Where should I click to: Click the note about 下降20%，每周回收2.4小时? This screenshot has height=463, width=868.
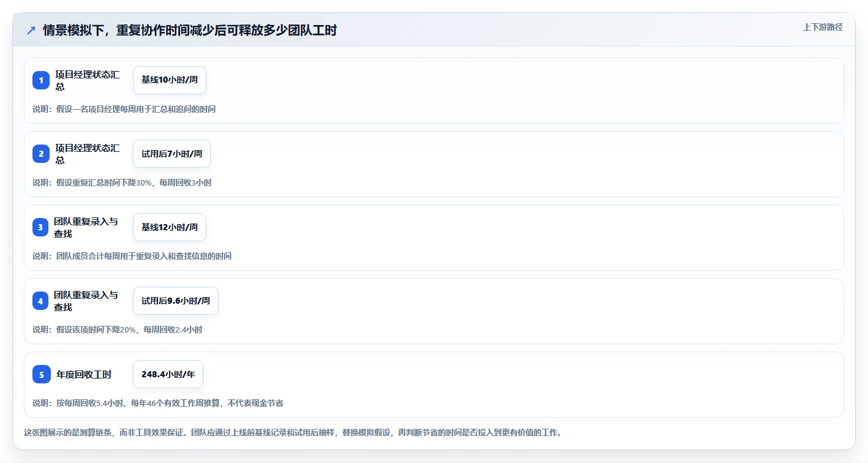coord(117,329)
